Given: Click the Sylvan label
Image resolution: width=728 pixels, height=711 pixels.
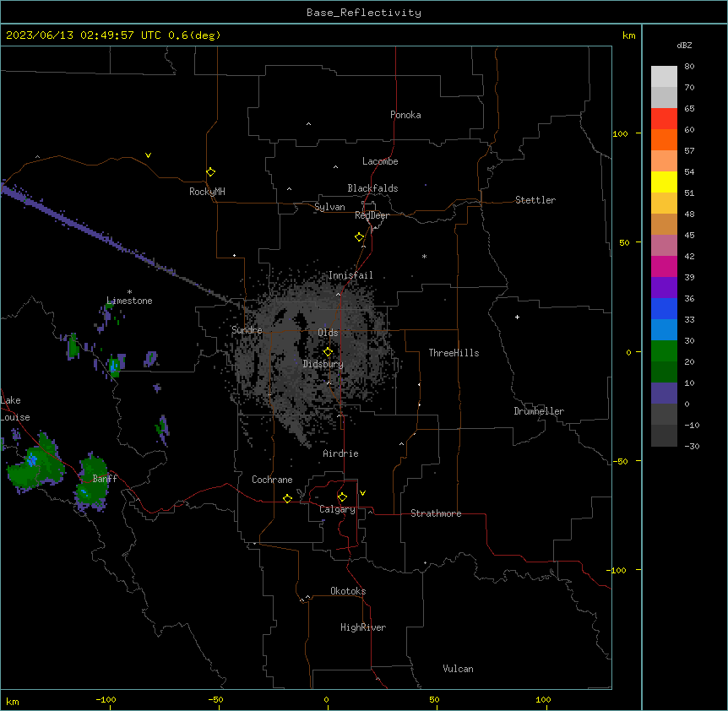Looking at the screenshot, I should [x=329, y=207].
